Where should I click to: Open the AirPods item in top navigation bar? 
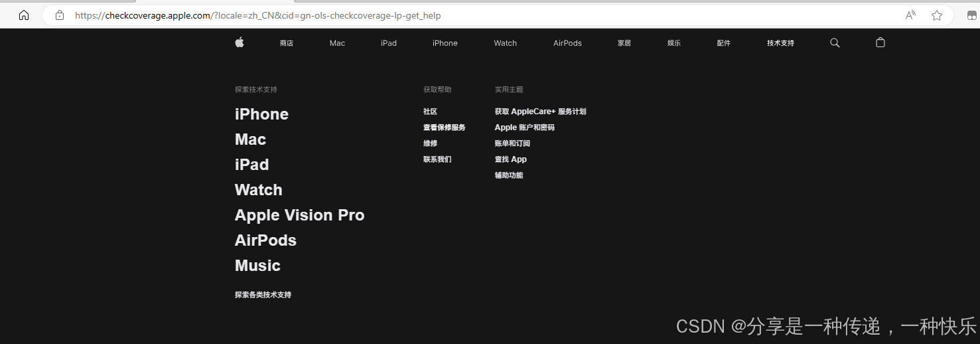coord(567,43)
